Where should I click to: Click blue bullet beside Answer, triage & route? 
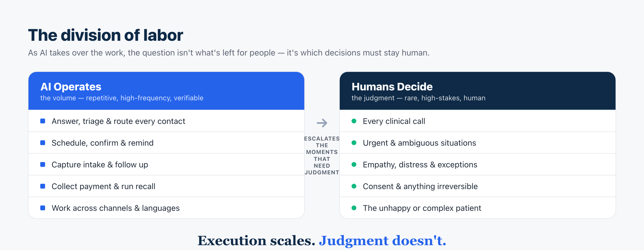(x=43, y=121)
